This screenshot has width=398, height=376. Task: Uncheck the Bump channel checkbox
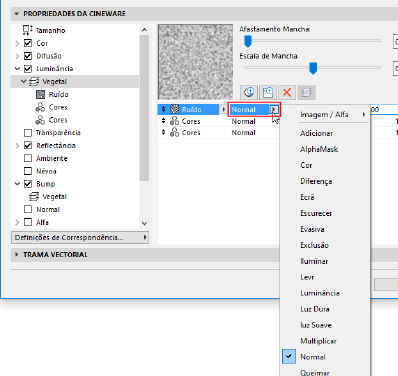click(28, 184)
